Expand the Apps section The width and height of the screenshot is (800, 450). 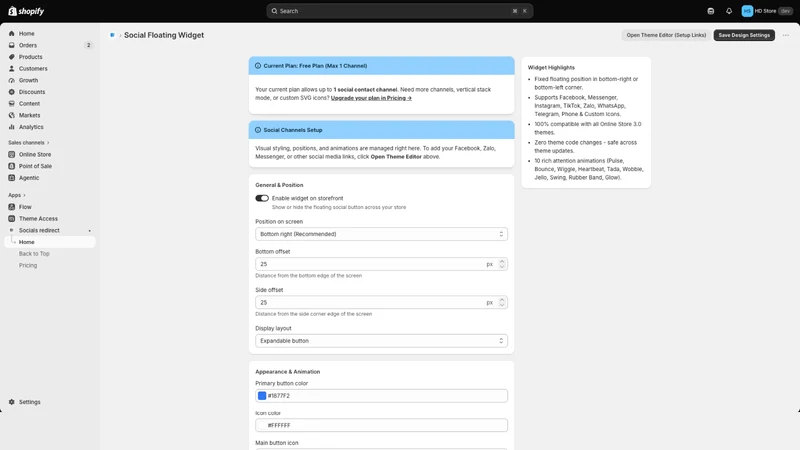click(17, 195)
